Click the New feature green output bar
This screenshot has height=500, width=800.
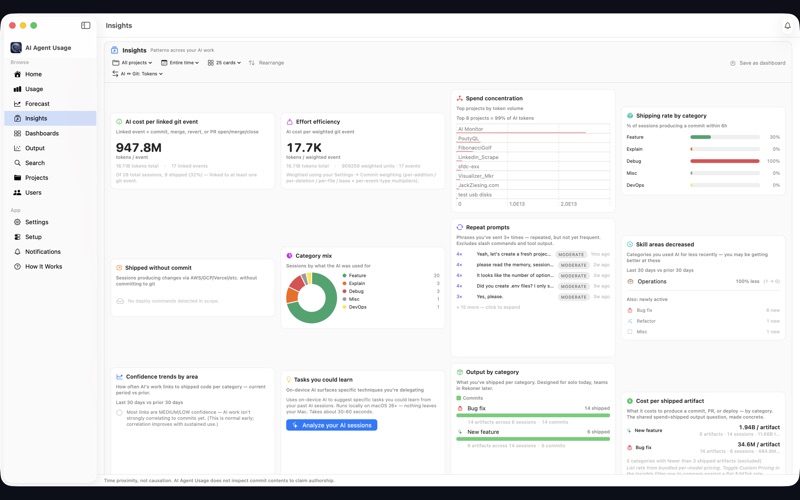tap(533, 438)
